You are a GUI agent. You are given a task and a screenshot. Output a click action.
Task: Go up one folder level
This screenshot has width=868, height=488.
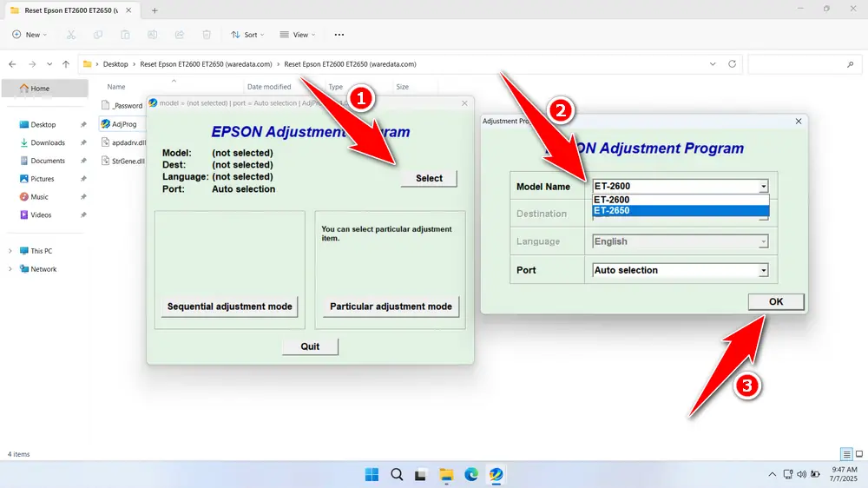(66, 64)
